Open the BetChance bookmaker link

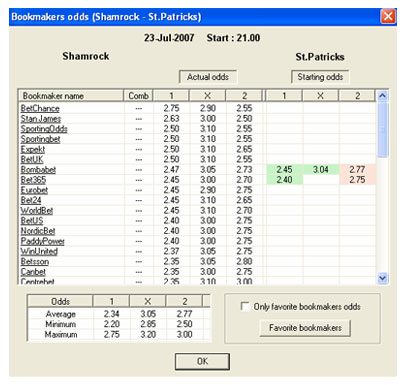click(x=40, y=108)
